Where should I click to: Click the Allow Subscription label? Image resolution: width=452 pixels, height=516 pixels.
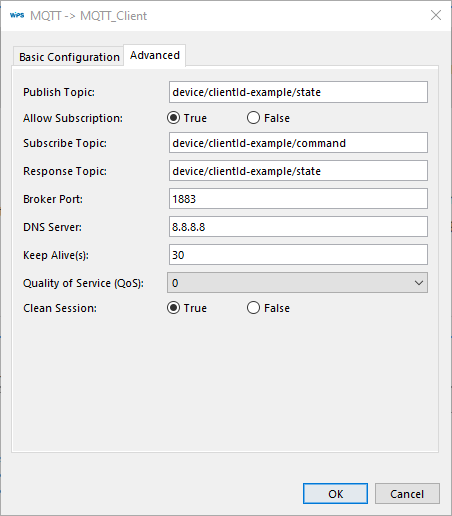[73, 118]
